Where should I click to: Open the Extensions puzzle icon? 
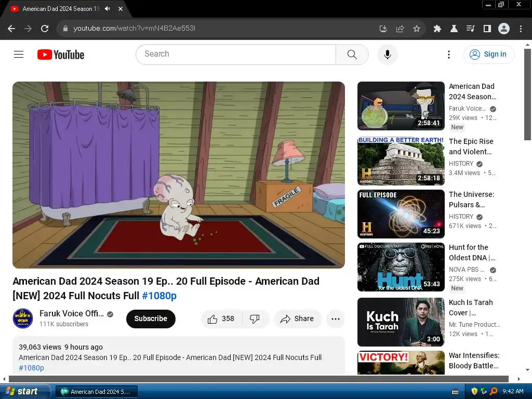[437, 29]
